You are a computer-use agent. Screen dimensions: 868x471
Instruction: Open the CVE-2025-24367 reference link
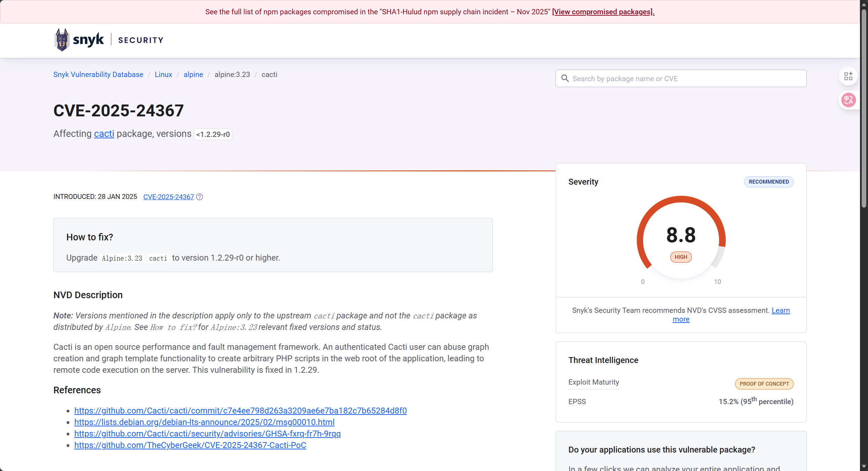click(x=168, y=197)
